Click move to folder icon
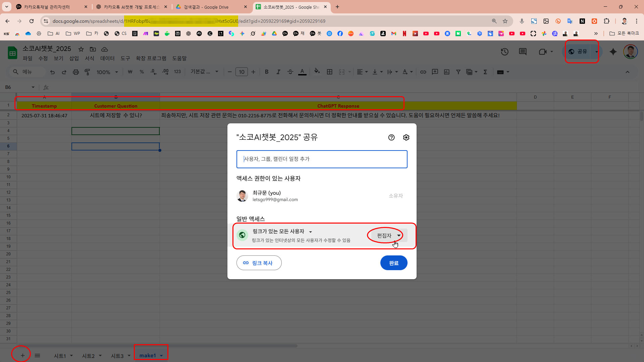The height and width of the screenshot is (362, 644). (x=93, y=49)
